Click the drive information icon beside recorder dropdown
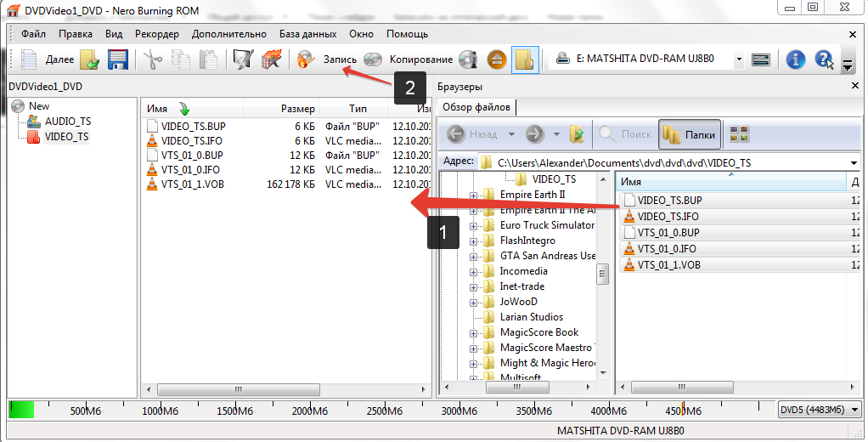The width and height of the screenshot is (868, 442). tap(761, 59)
